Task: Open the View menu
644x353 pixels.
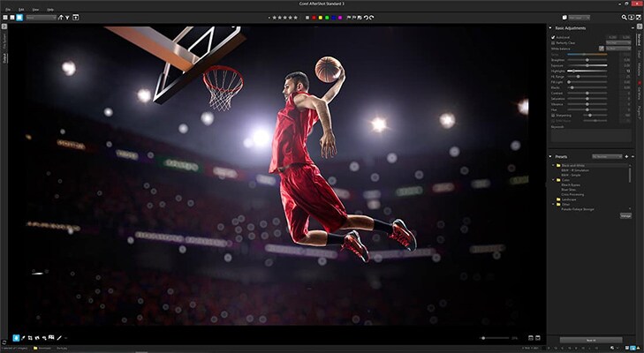Action: (35, 10)
